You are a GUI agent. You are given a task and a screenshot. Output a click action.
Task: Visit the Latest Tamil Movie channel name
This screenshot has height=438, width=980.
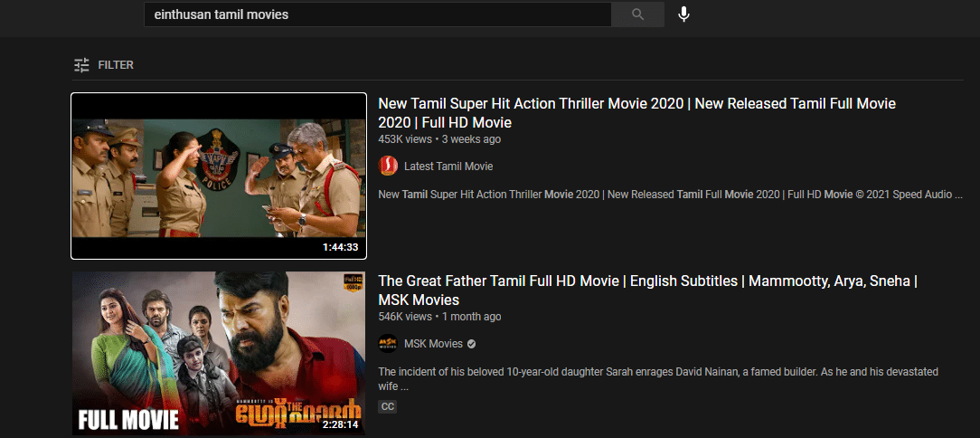tap(448, 166)
